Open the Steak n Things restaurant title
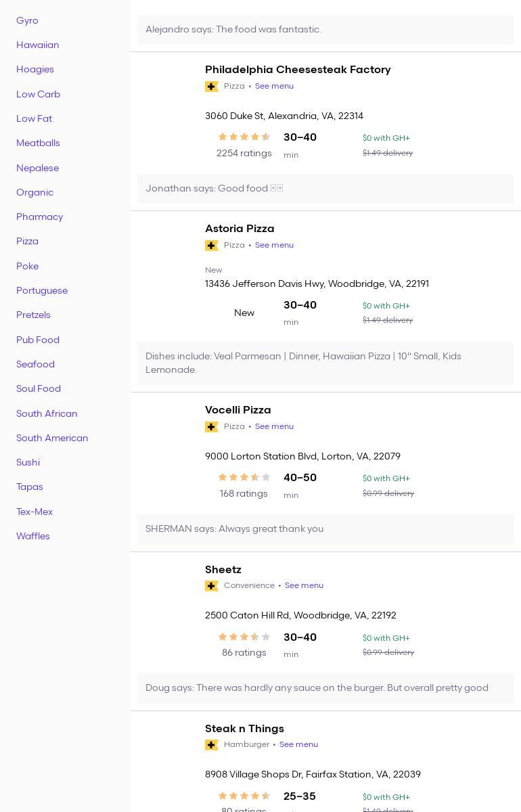This screenshot has height=812, width=521. [x=244, y=729]
